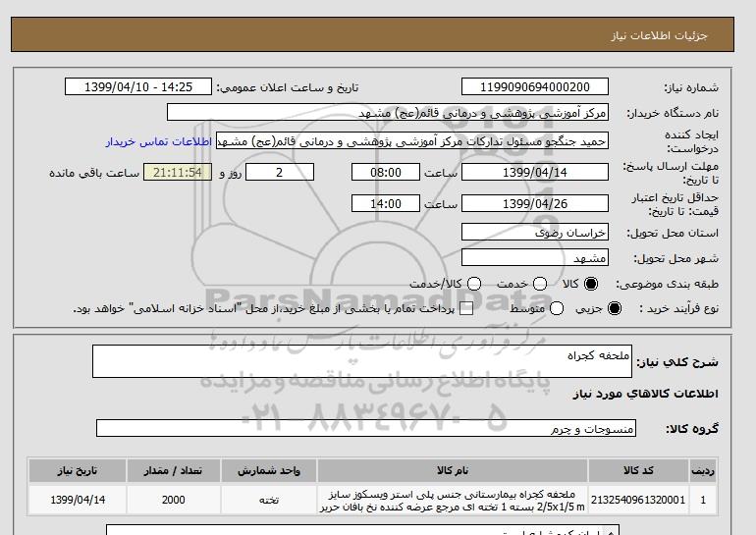Select the کالا radio button

[x=591, y=284]
